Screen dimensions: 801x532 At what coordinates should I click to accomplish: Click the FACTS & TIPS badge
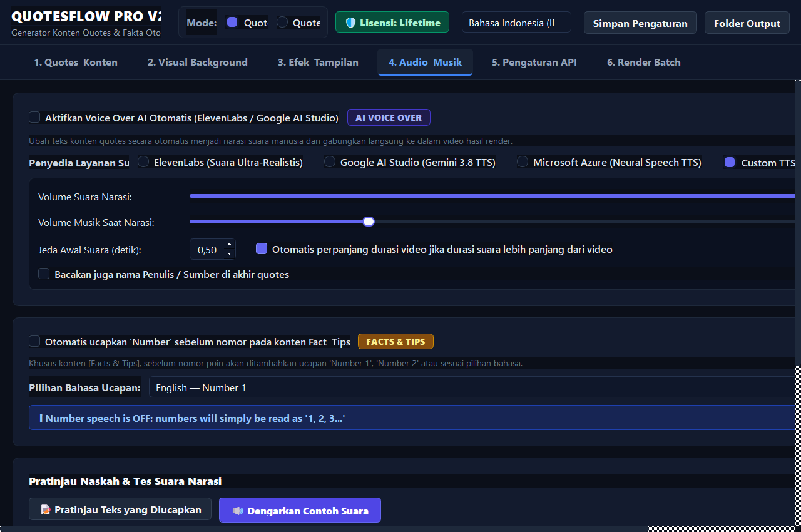coord(395,342)
